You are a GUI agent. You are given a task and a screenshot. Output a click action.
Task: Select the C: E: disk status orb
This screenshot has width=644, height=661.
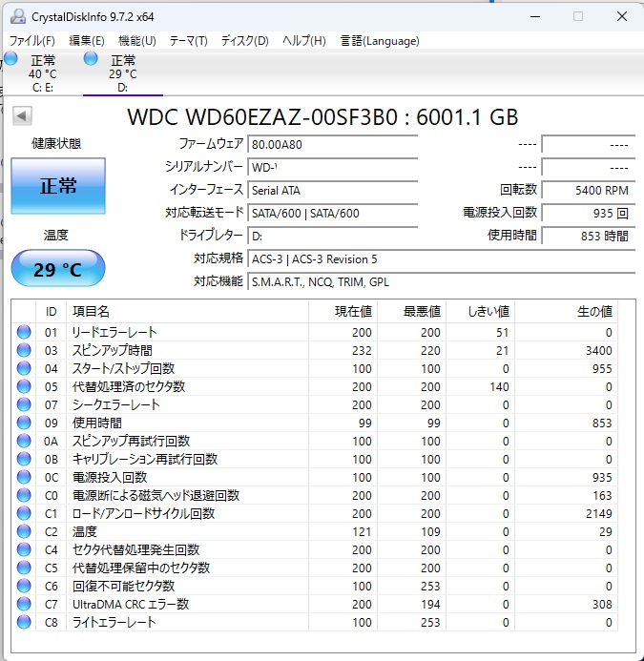tap(10, 58)
